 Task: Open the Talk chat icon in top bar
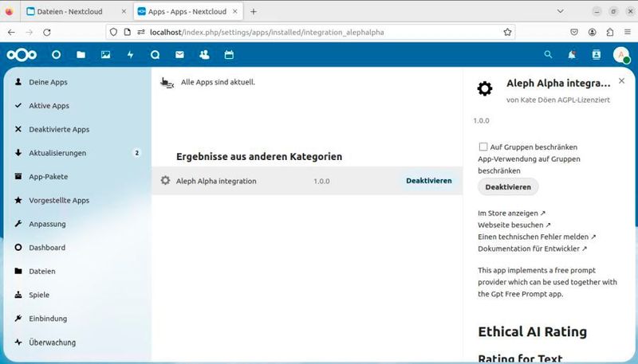[x=155, y=55]
